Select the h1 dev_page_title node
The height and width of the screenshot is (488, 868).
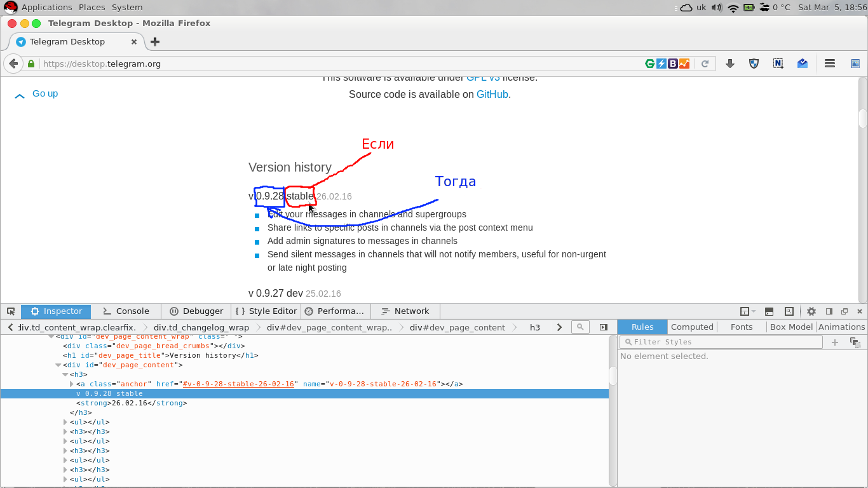pyautogui.click(x=160, y=356)
